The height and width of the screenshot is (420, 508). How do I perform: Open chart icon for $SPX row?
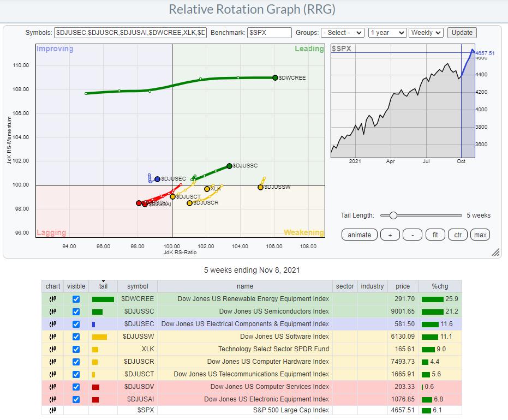point(53,410)
